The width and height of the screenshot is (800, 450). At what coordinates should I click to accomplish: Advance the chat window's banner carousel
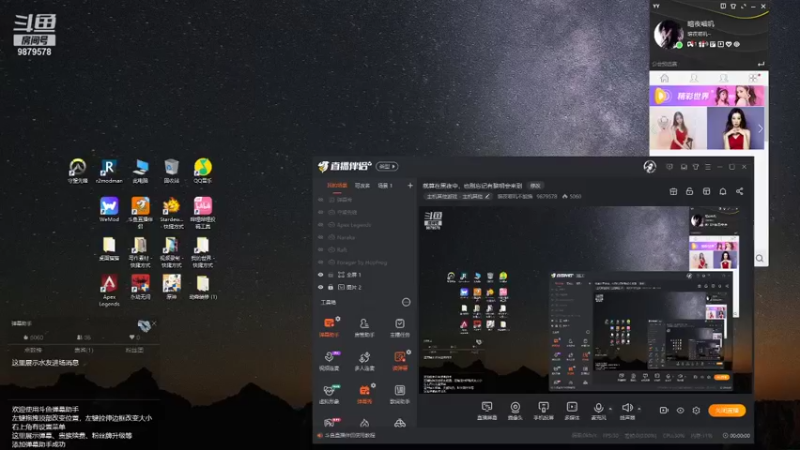(760, 129)
